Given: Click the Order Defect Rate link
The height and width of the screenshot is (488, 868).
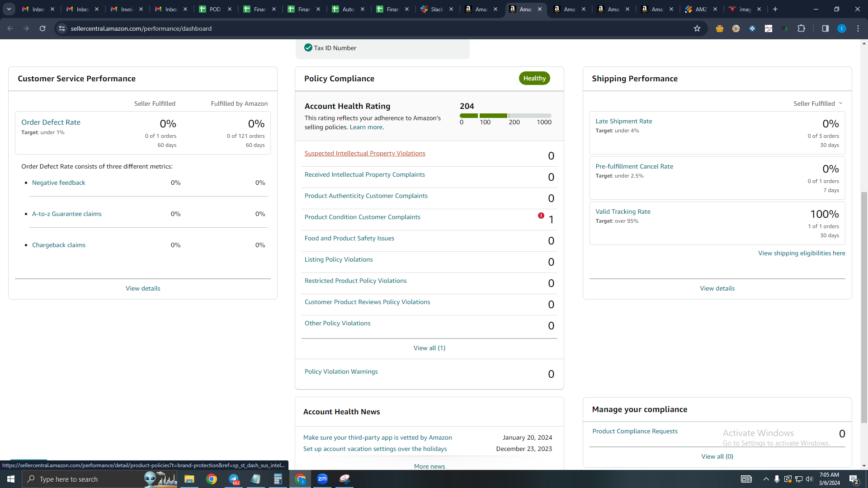Looking at the screenshot, I should [51, 122].
